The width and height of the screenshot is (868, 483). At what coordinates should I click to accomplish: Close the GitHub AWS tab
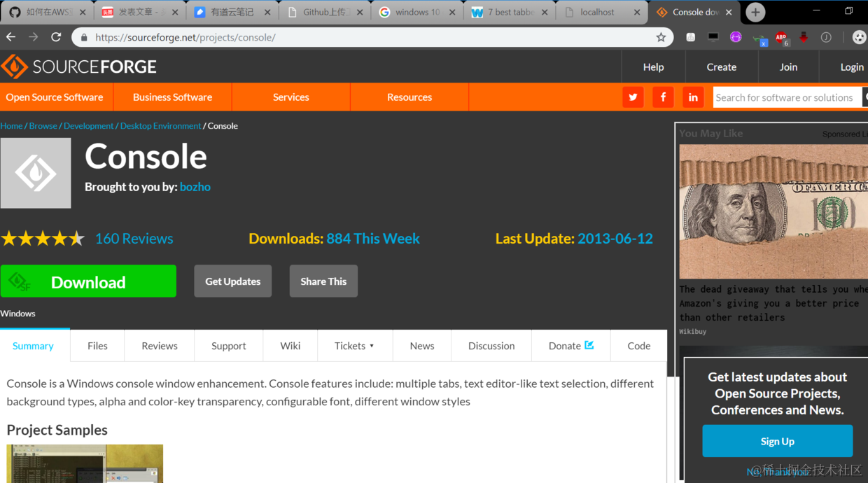click(83, 12)
